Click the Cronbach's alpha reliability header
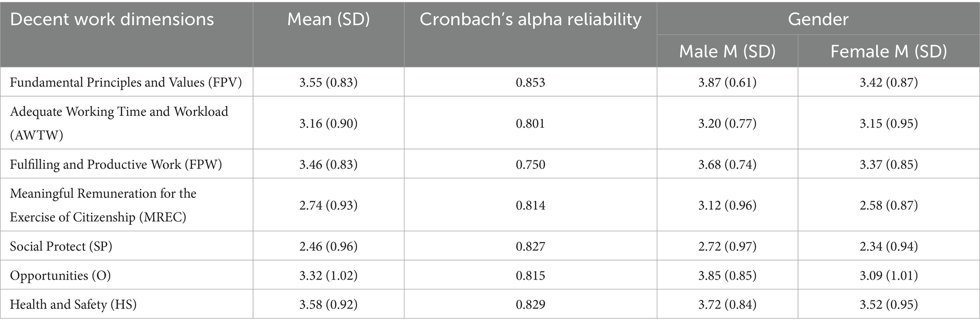This screenshot has width=980, height=327. click(530, 19)
